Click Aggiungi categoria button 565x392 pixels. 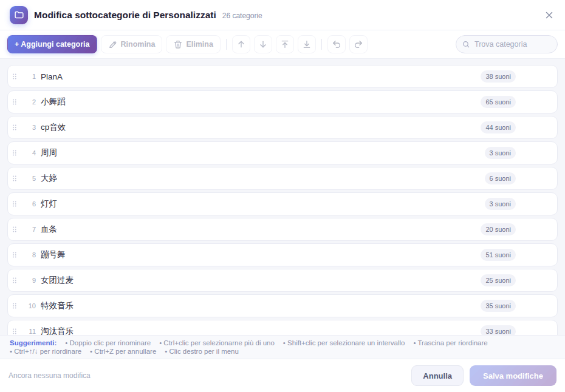point(52,44)
